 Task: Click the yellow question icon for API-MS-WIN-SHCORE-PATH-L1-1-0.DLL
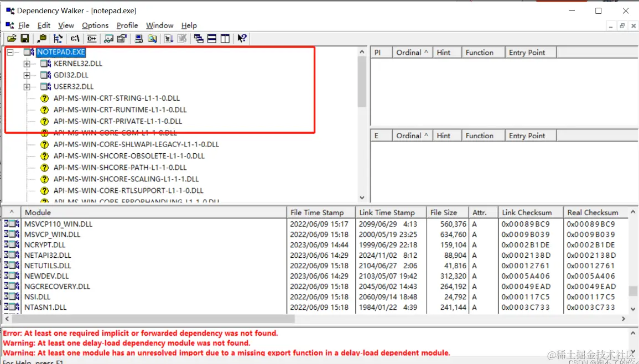pos(45,168)
